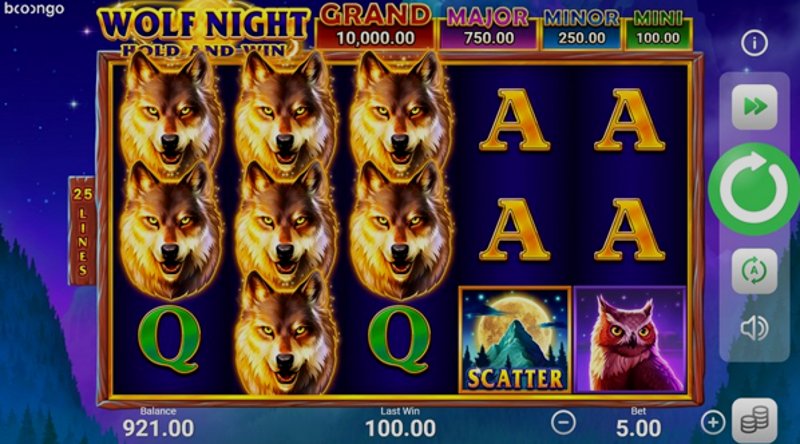Click the 25 Lines sign
Viewport: 800px width, 444px height.
(82, 230)
